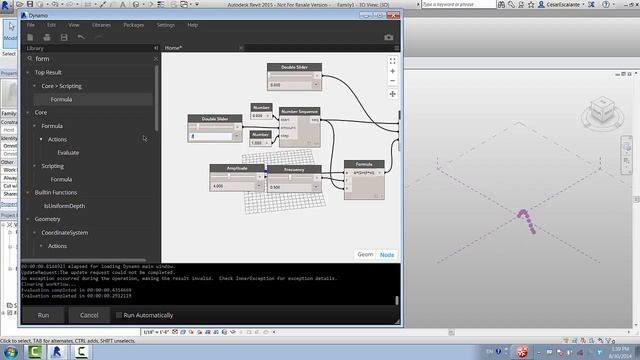
Task: Click the fit-to-screen icon on the canvas
Action: pyautogui.click(x=392, y=61)
